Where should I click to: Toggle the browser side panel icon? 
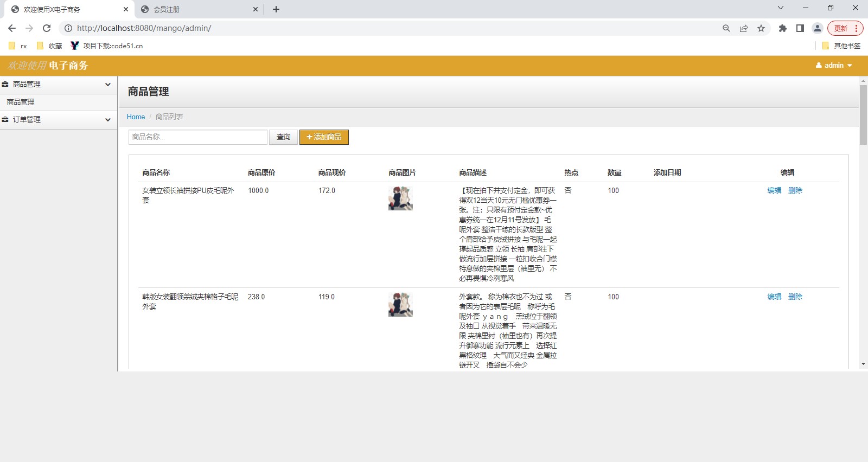(800, 28)
